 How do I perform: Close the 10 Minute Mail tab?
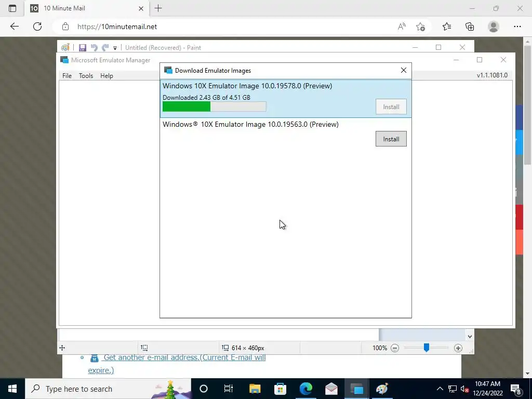[x=141, y=8]
